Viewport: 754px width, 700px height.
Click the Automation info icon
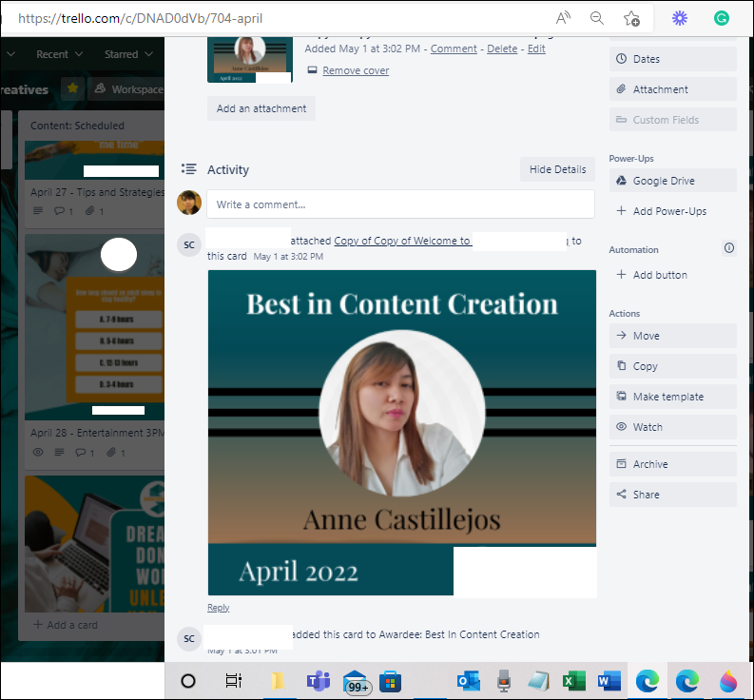coord(729,248)
